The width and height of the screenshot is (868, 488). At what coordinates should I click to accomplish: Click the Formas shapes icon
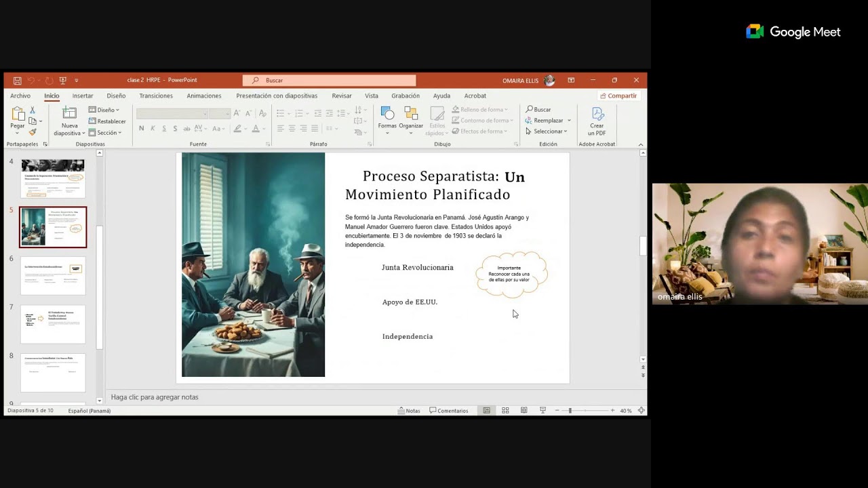tap(387, 113)
